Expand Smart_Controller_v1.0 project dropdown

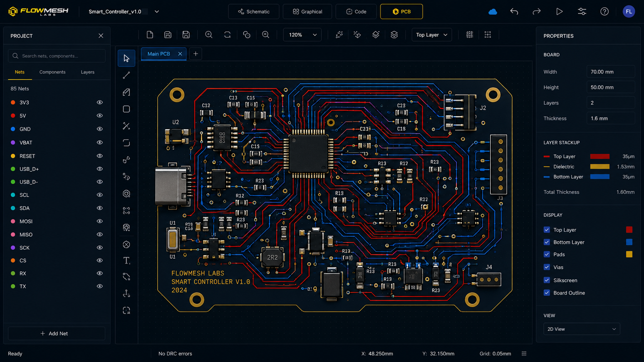(x=157, y=12)
